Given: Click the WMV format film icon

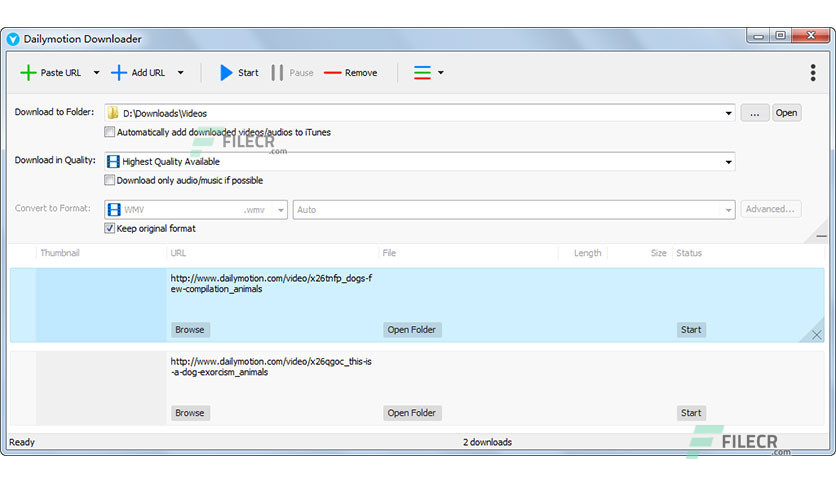Looking at the screenshot, I should [x=114, y=209].
